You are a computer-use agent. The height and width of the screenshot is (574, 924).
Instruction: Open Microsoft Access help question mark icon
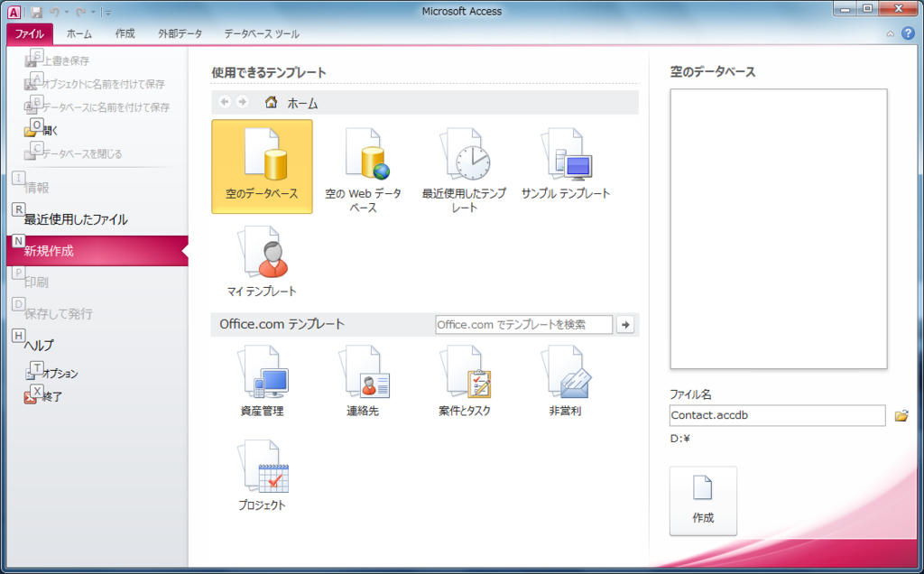[x=908, y=33]
